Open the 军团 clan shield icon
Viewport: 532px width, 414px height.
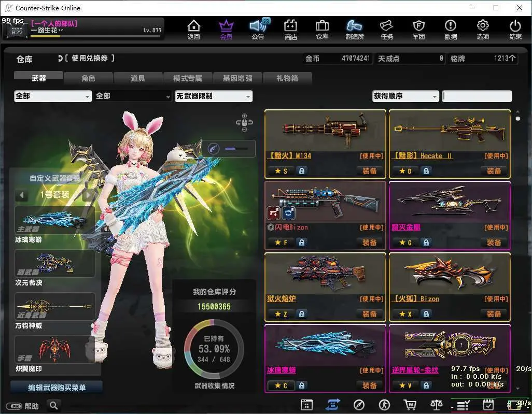pos(418,30)
